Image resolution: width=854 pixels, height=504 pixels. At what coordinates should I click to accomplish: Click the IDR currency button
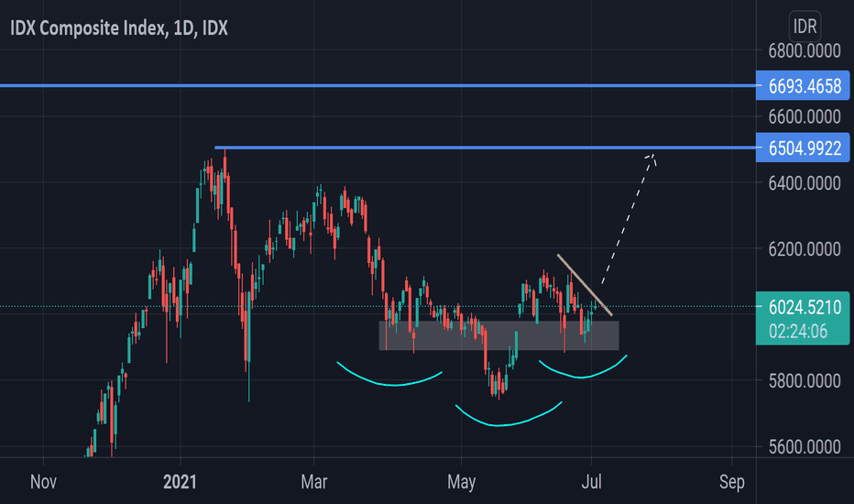point(805,26)
